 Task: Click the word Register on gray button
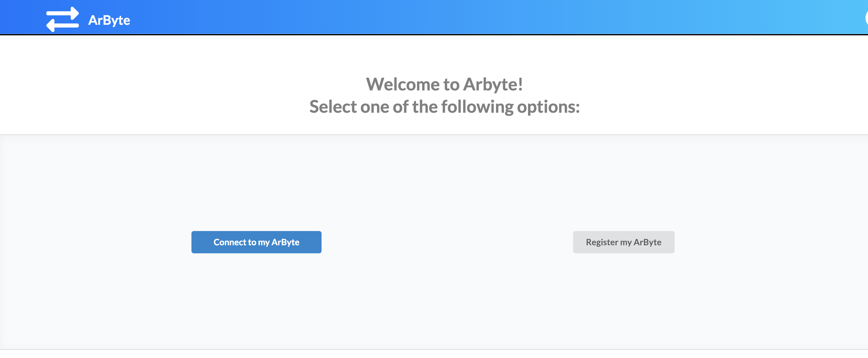tap(602, 242)
